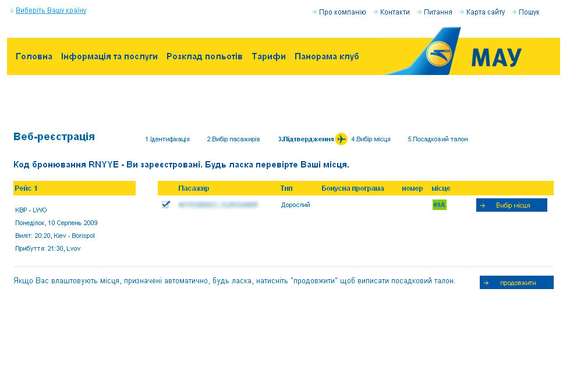Visit the 'Карта сайту' sitemap link
This screenshot has height=392, width=570.
pyautogui.click(x=485, y=12)
